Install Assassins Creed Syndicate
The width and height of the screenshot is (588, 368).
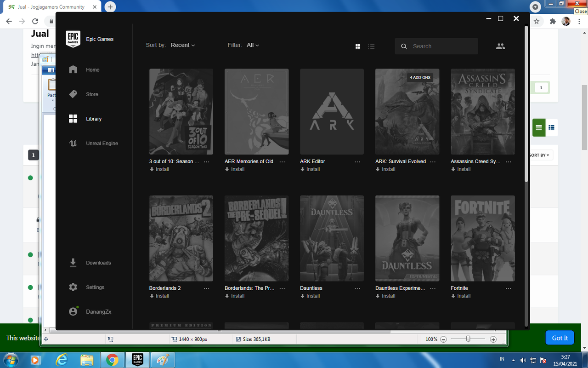[461, 169]
